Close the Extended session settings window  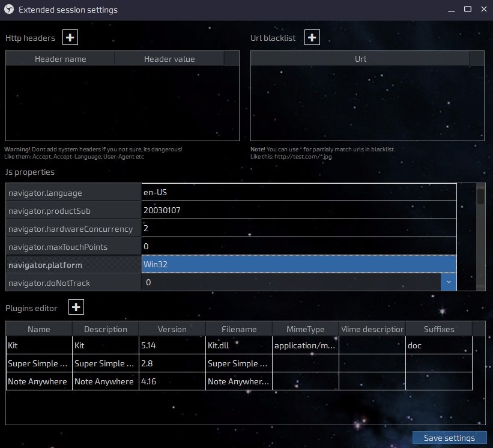(484, 10)
